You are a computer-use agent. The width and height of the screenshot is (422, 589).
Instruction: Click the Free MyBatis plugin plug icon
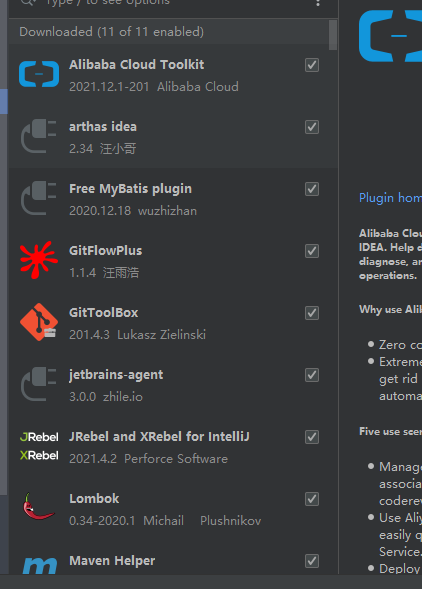[x=39, y=198]
